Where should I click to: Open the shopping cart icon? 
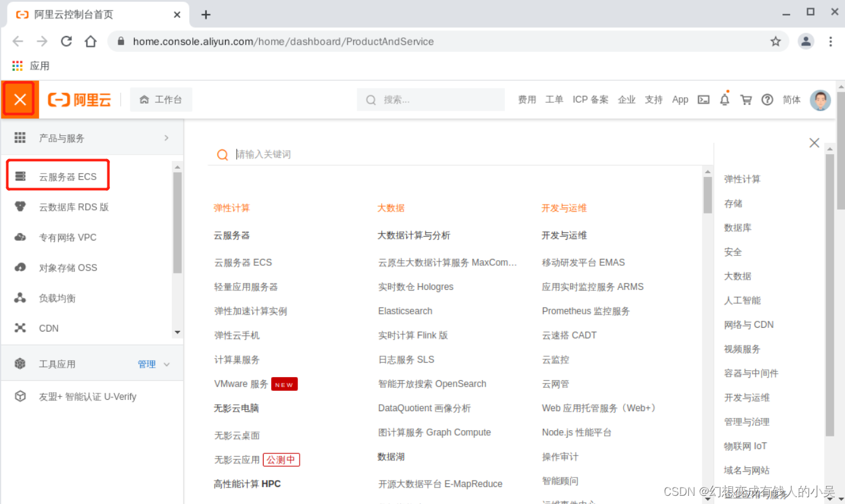coord(746,100)
